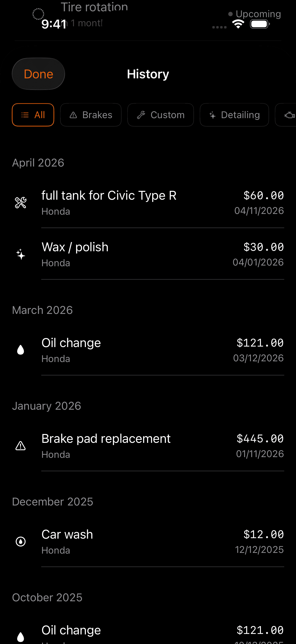Tap the warning triangle icon for Brake pad replacement
The height and width of the screenshot is (644, 296).
coord(20,446)
